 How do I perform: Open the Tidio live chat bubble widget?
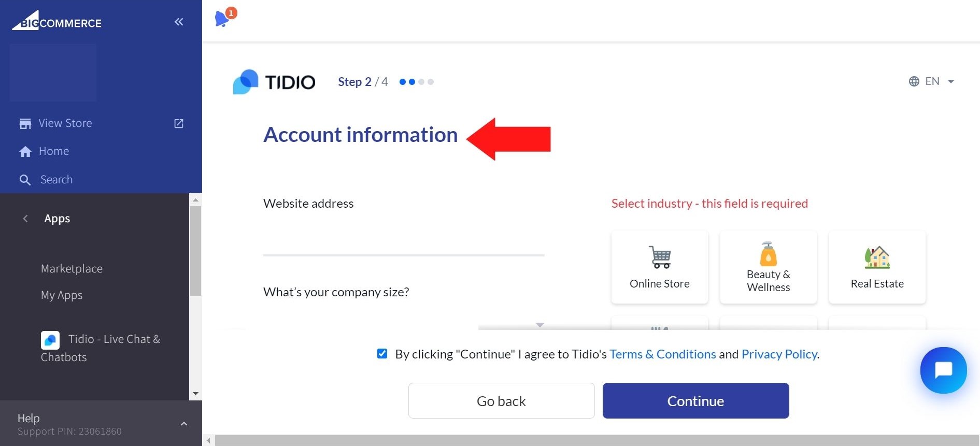click(943, 370)
